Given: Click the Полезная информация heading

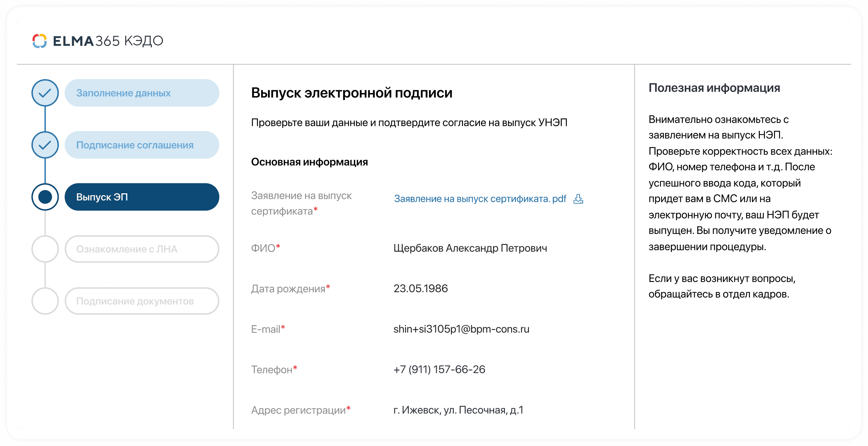Looking at the screenshot, I should click(714, 88).
